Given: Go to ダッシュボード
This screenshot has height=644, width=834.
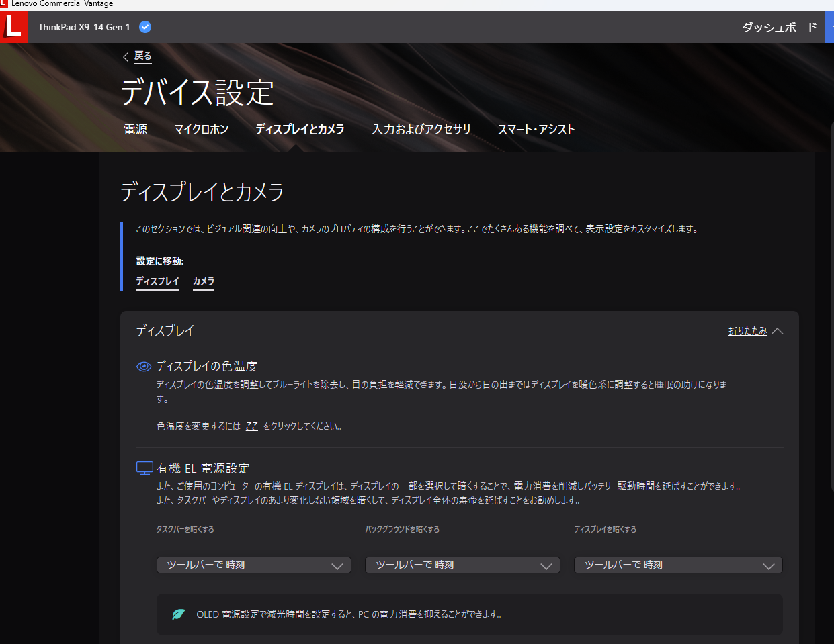Looking at the screenshot, I should [780, 27].
